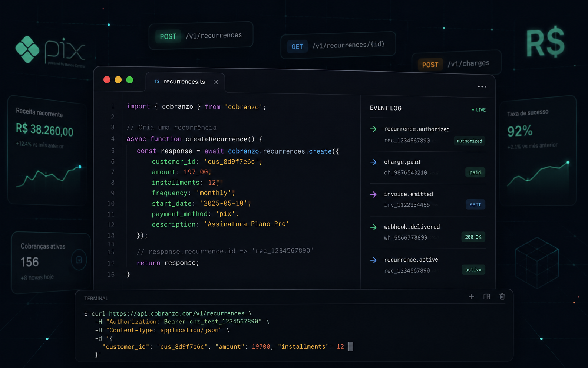Click the 'active' status badge

click(473, 270)
